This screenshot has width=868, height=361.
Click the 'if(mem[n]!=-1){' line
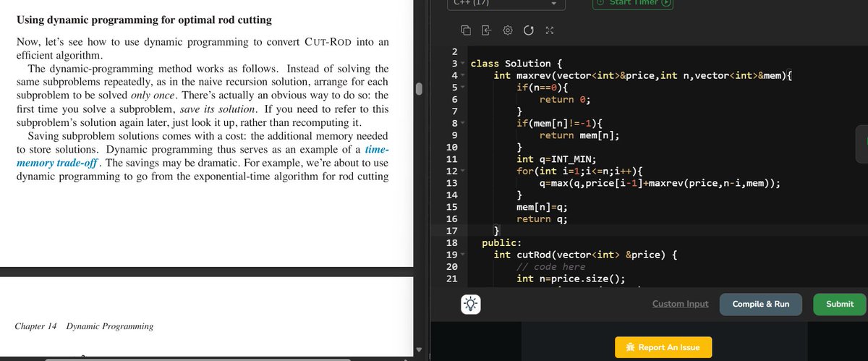pos(561,123)
